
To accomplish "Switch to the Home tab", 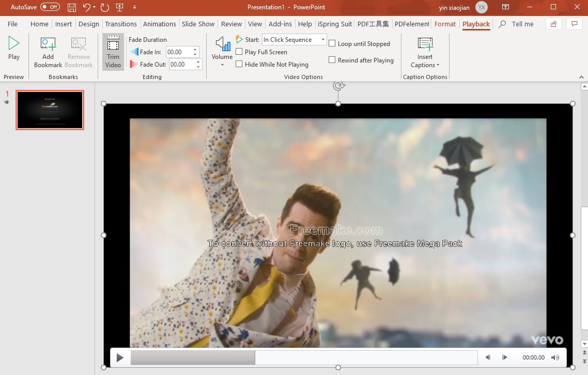I will [39, 24].
